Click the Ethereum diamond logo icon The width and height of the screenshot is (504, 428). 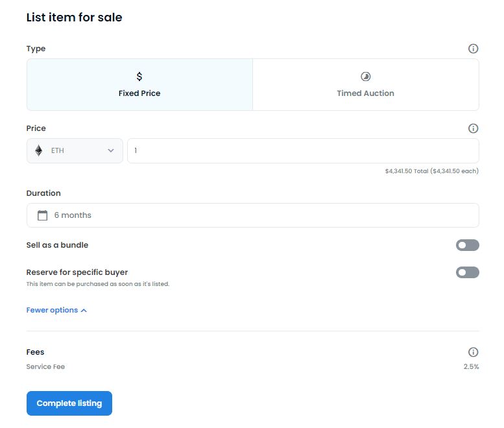(x=38, y=150)
